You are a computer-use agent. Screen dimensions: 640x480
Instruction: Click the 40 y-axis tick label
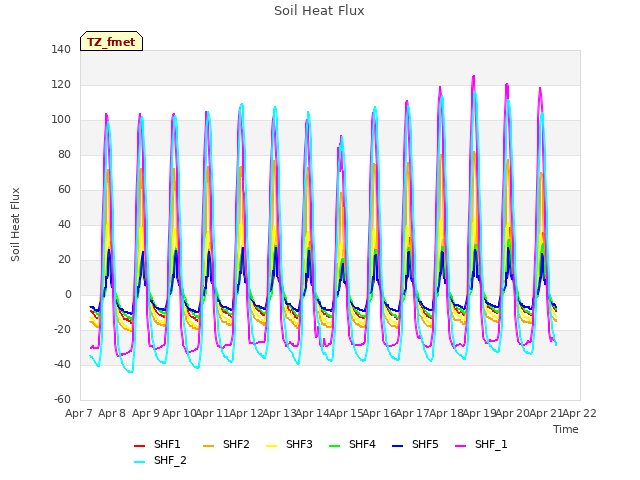pos(64,224)
